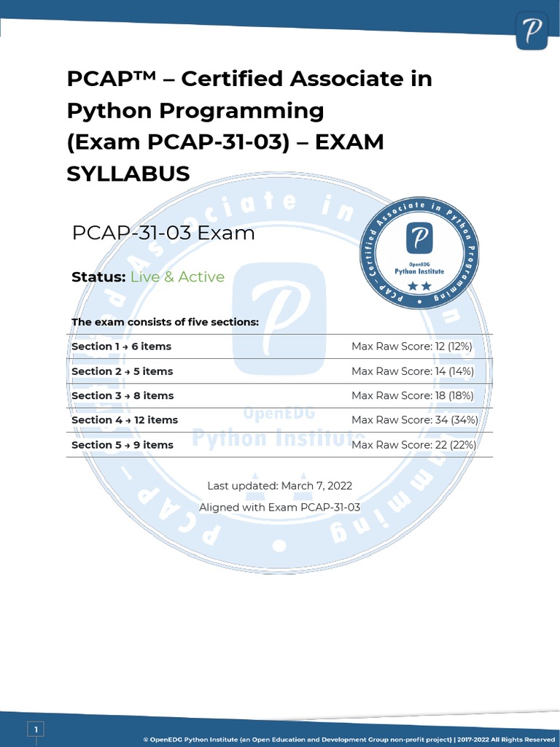The image size is (560, 747).
Task: Click the two stars on the badge
Action: coord(419,286)
